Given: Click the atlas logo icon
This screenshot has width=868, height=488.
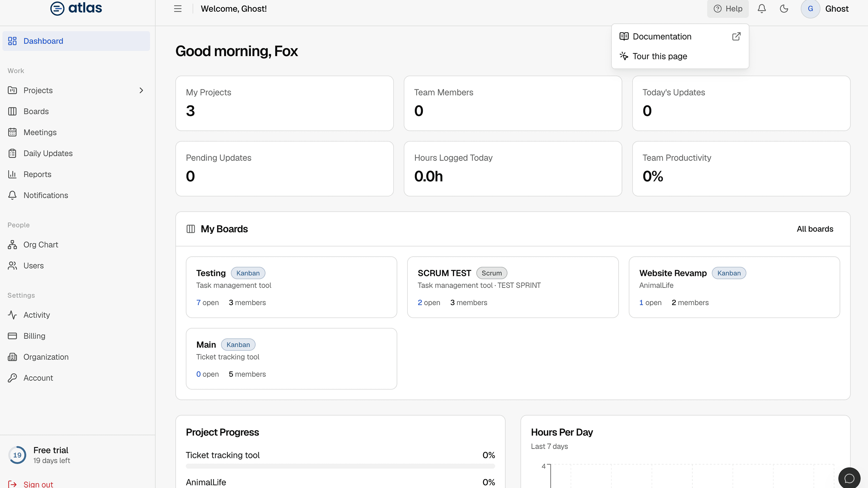Looking at the screenshot, I should [57, 8].
